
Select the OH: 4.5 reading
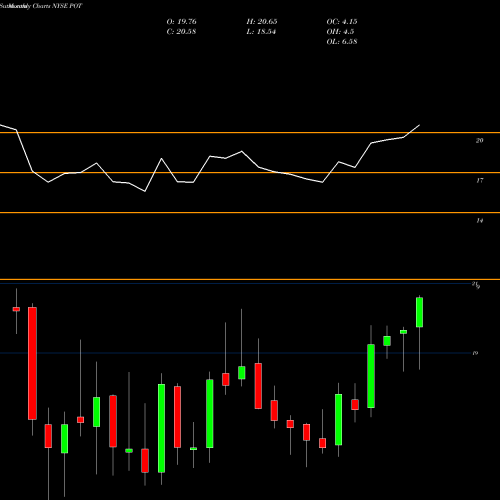click(x=340, y=32)
